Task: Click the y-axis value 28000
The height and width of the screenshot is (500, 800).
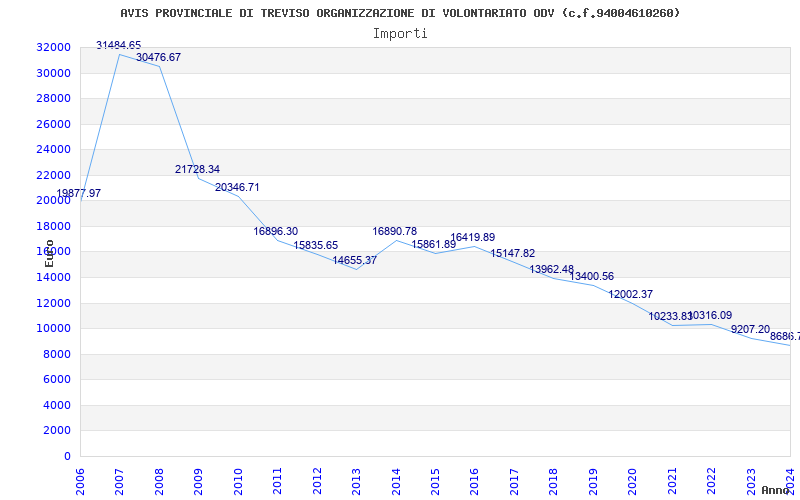Action: point(54,98)
